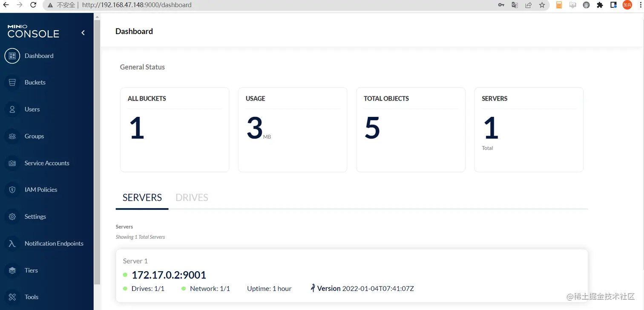Open the Service Accounts menu item
The width and height of the screenshot is (644, 310).
[x=47, y=163]
